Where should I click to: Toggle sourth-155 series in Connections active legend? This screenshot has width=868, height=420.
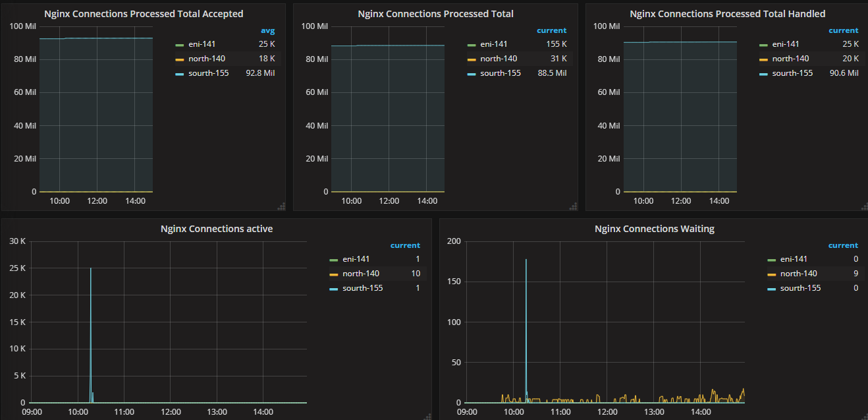click(363, 288)
